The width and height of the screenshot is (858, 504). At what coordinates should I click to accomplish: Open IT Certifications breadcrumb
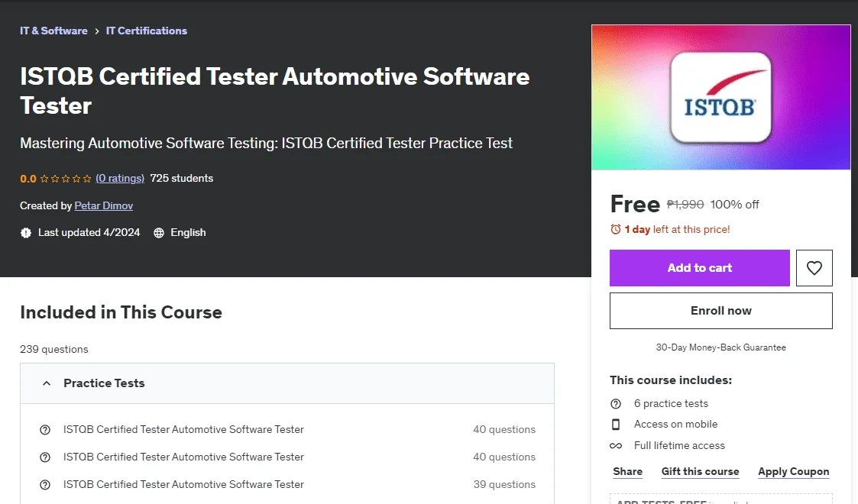click(x=146, y=31)
